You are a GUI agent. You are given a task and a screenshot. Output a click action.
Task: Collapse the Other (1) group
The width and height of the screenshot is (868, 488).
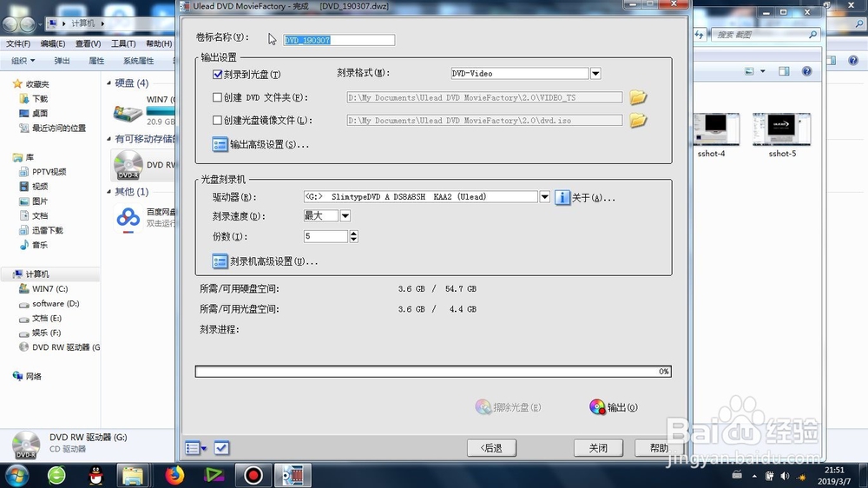pos(109,192)
